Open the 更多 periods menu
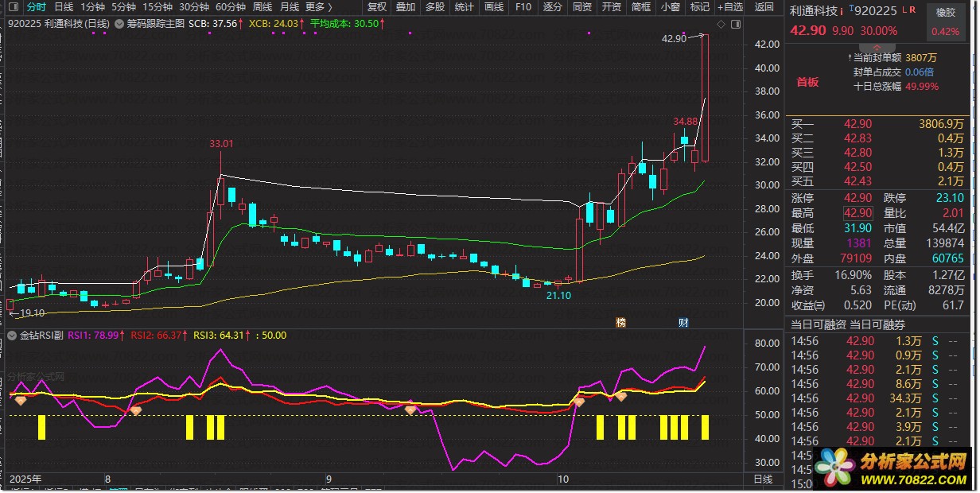Viewport: 980px width, 493px height. click(x=318, y=7)
